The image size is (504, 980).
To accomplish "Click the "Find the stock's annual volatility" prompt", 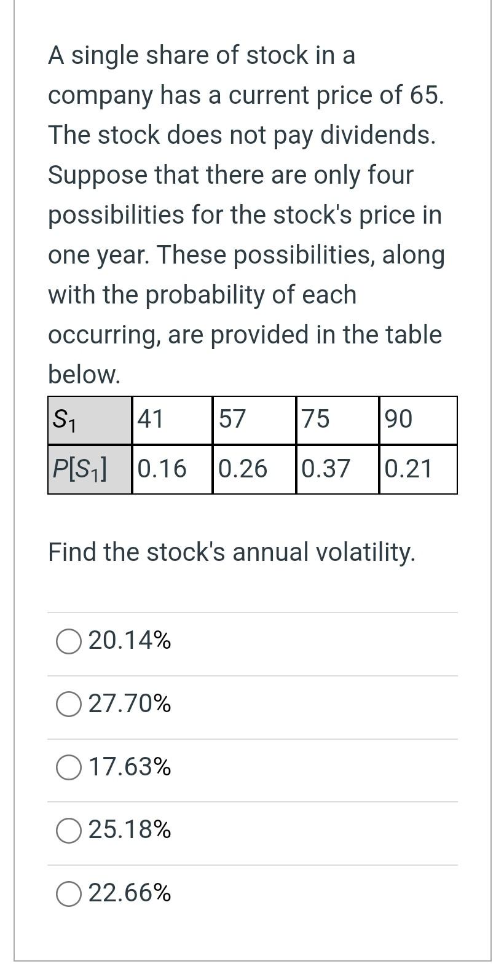I will click(x=232, y=552).
